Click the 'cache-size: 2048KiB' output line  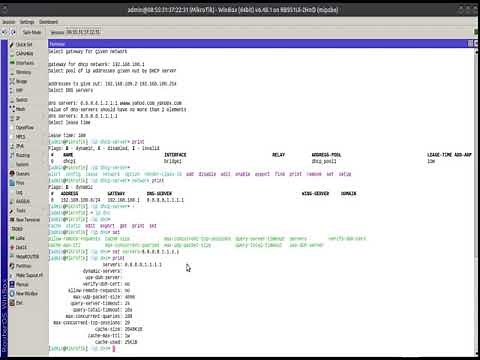coord(119,329)
